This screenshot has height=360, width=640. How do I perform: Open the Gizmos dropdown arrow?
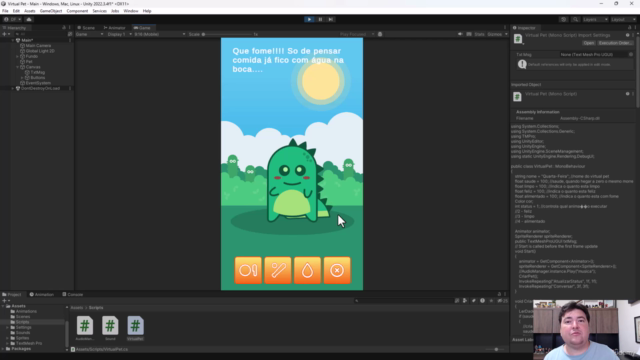(506, 34)
